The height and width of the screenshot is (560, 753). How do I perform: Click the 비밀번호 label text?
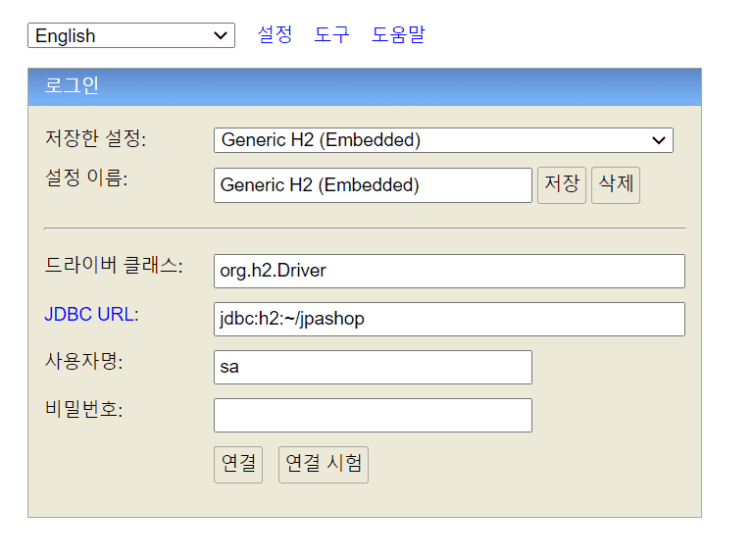point(83,409)
